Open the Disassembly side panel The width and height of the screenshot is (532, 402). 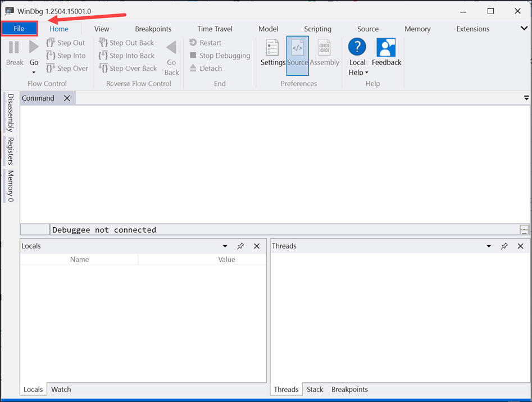tap(11, 112)
